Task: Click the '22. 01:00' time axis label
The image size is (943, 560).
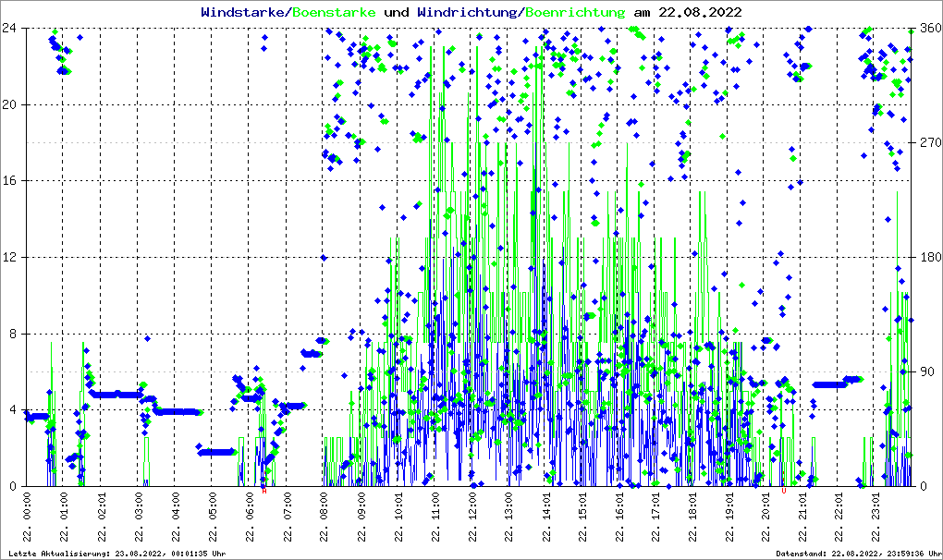Action: pos(64,517)
